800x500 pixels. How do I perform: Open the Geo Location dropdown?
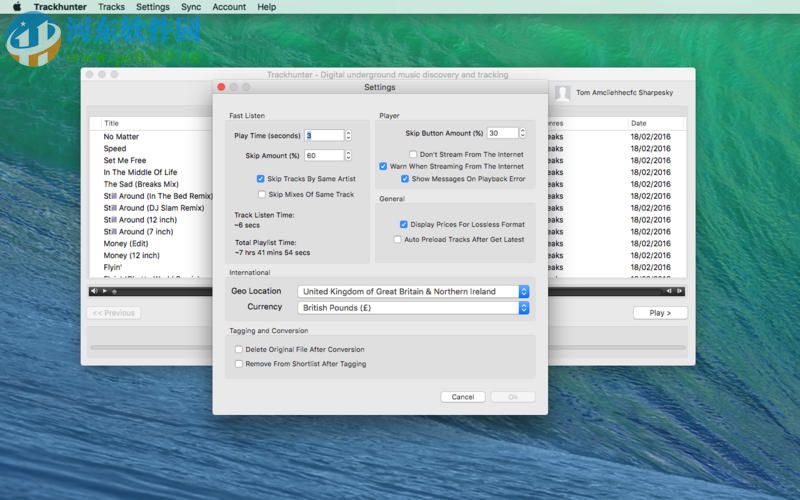click(413, 291)
